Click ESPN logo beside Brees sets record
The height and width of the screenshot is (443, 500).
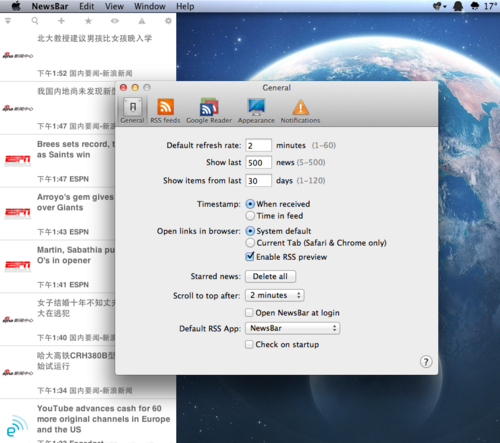coord(18,160)
